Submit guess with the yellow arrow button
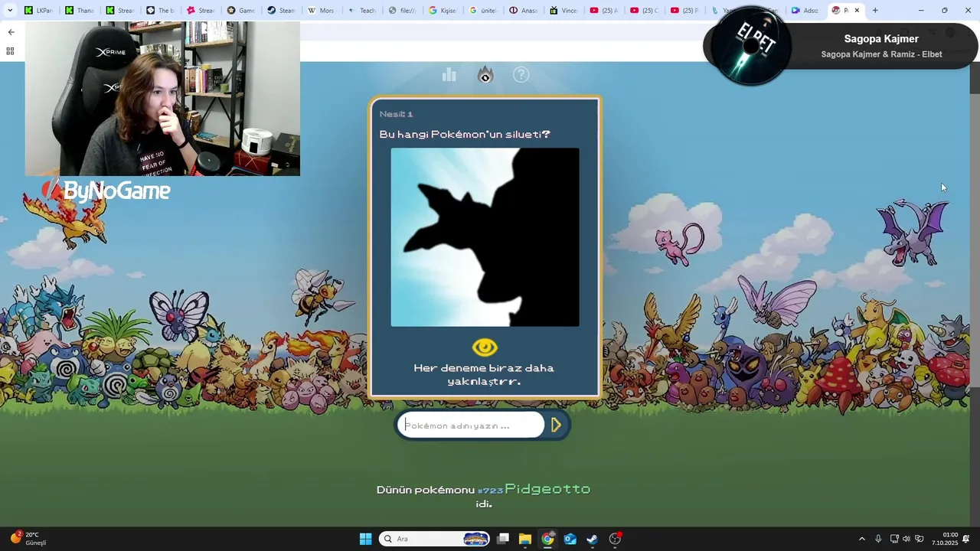 [557, 425]
